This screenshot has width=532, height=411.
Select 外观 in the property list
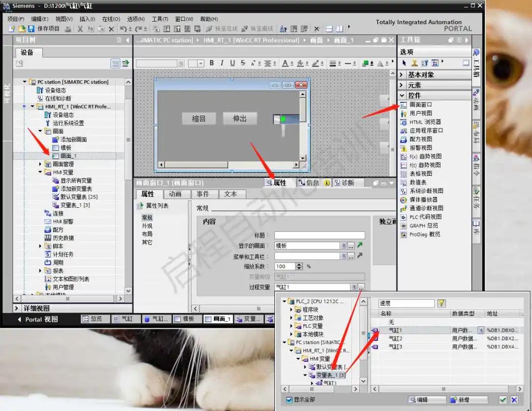pos(147,226)
